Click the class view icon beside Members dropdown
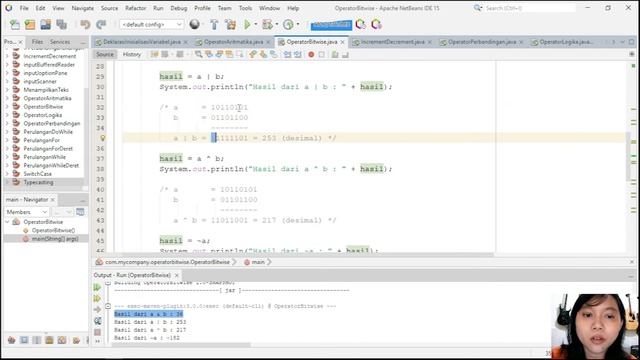The image size is (640, 360). 80,212
